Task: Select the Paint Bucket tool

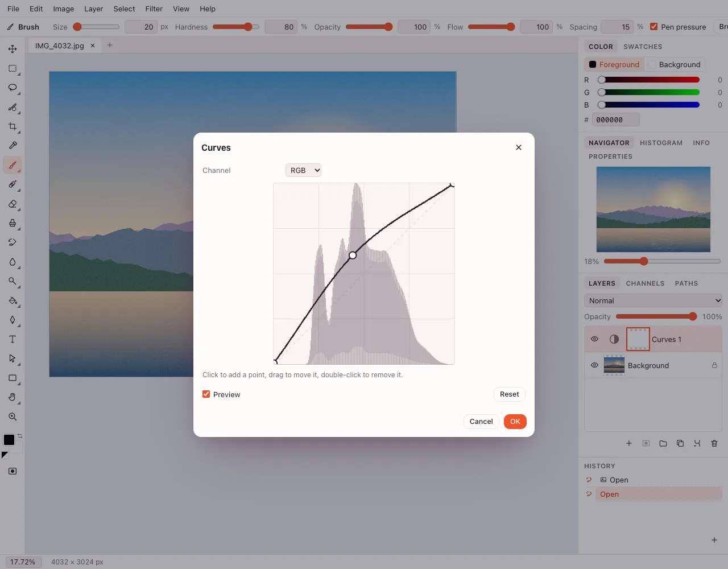Action: pos(13,300)
